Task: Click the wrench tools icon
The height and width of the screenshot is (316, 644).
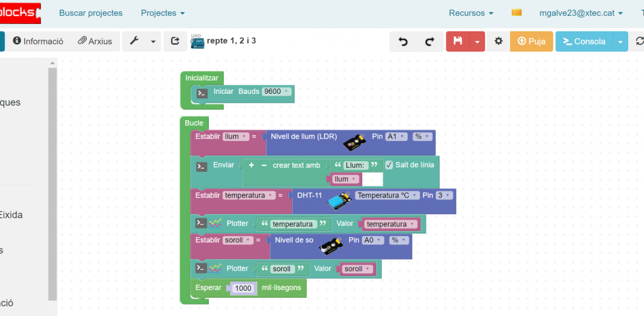Action: coord(134,42)
